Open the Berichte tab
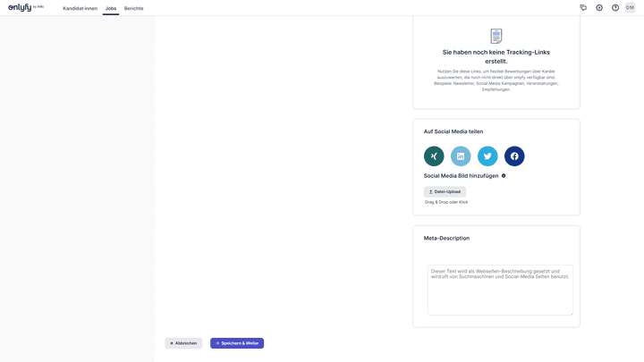 (x=133, y=8)
